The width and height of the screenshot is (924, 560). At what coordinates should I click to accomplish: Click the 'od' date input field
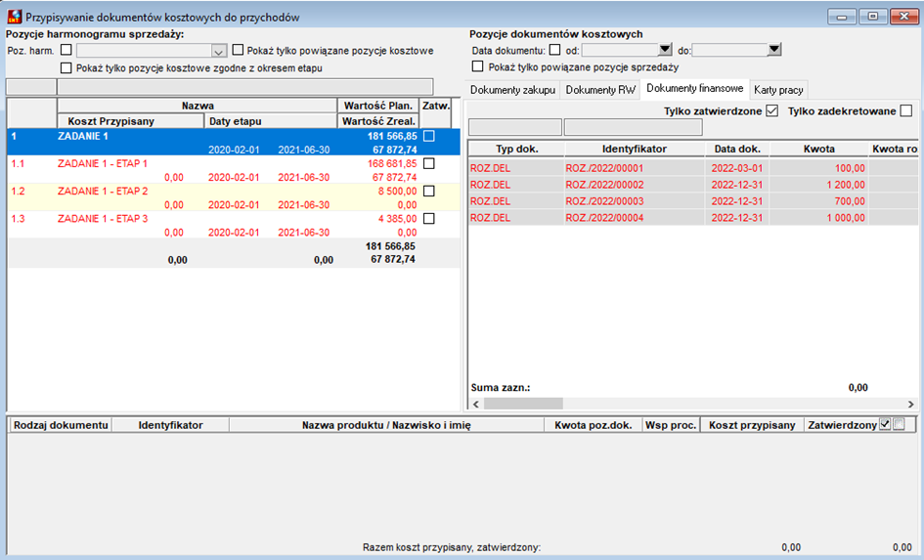tap(620, 51)
